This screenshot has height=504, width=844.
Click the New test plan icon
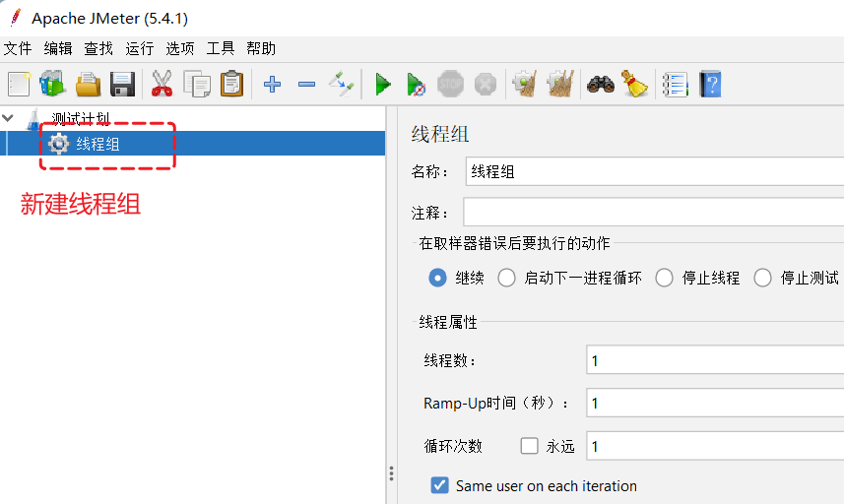pos(19,85)
